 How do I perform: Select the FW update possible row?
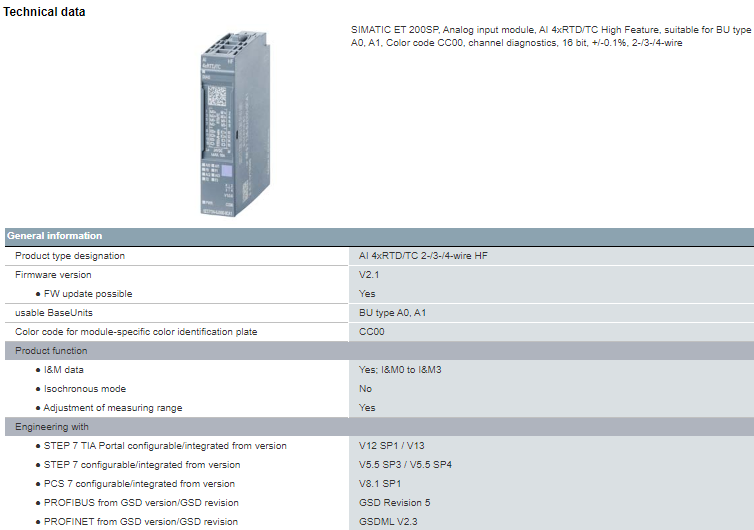pyautogui.click(x=87, y=294)
